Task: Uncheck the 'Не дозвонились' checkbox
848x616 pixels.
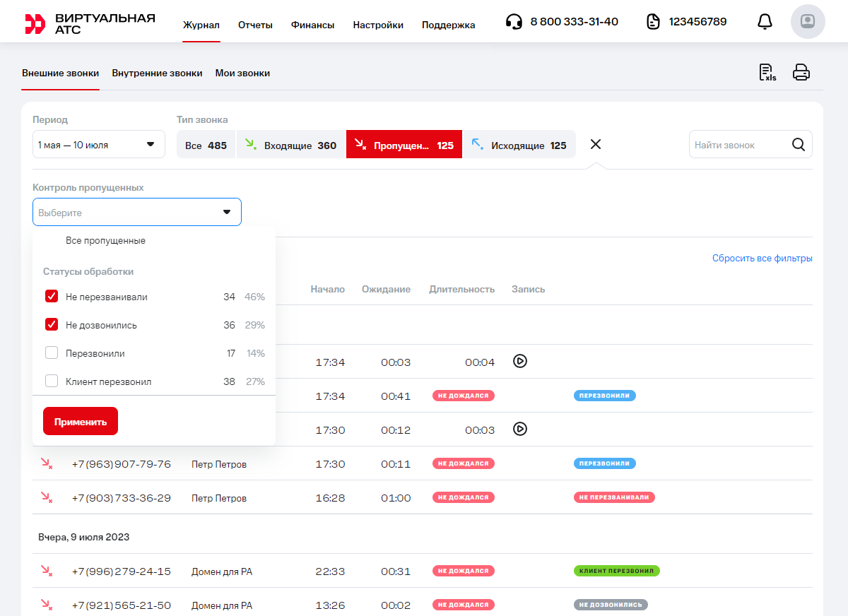Action: 52,325
